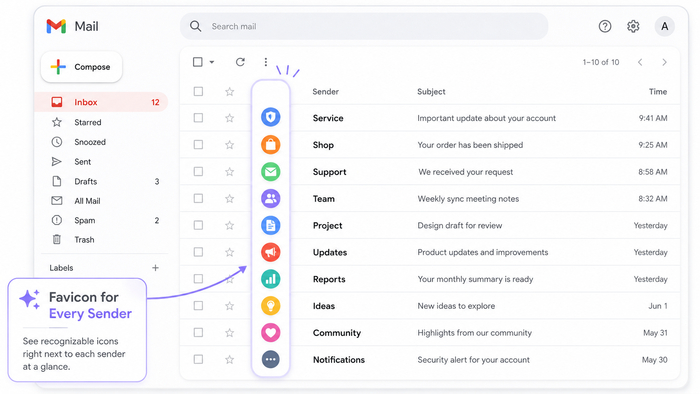This screenshot has width=700, height=394.
Task: Star the Shop email
Action: 229,145
